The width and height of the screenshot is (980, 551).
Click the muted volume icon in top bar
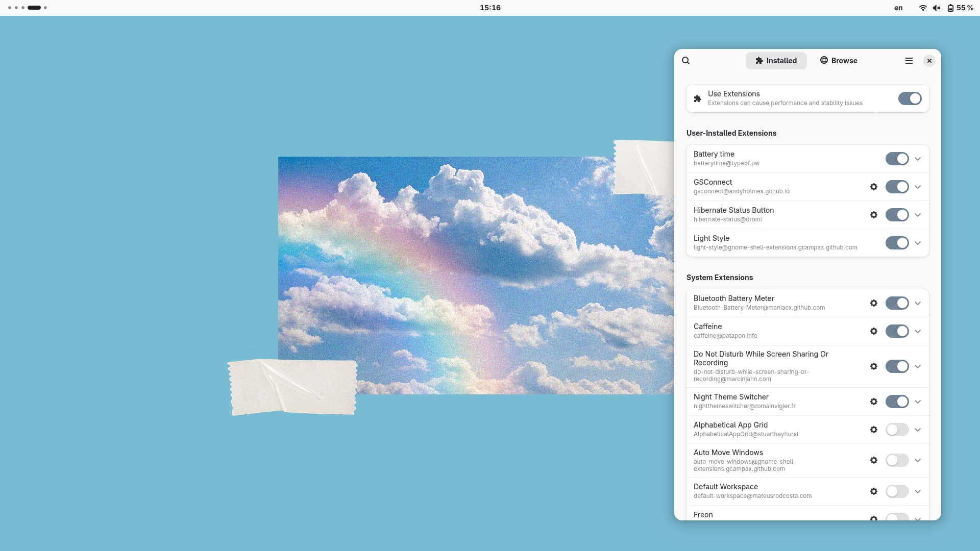(937, 8)
